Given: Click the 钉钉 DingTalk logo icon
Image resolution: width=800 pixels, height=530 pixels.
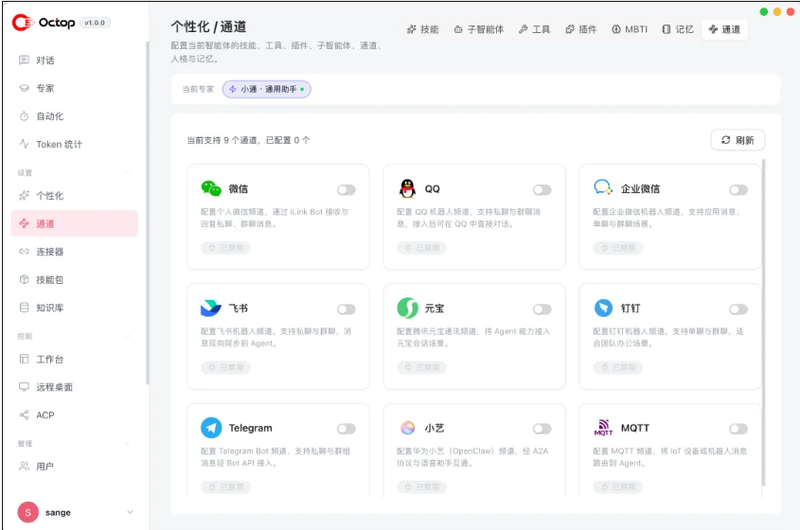Looking at the screenshot, I should coord(604,308).
